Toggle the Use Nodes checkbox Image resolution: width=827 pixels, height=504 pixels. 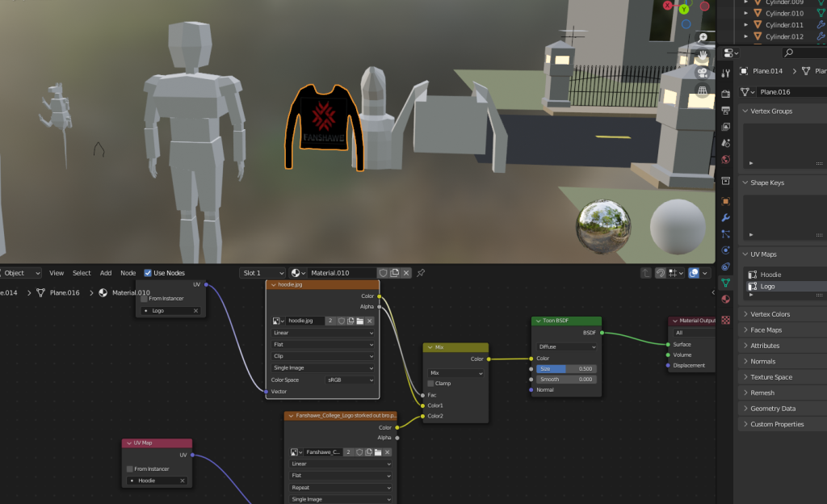pos(148,273)
